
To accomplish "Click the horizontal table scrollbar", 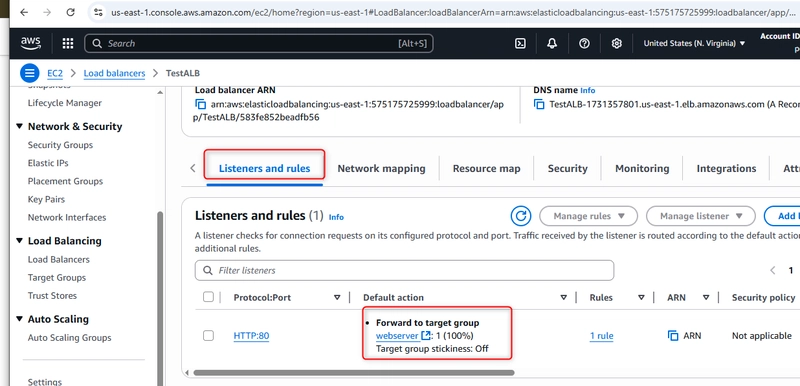I will click(x=354, y=373).
